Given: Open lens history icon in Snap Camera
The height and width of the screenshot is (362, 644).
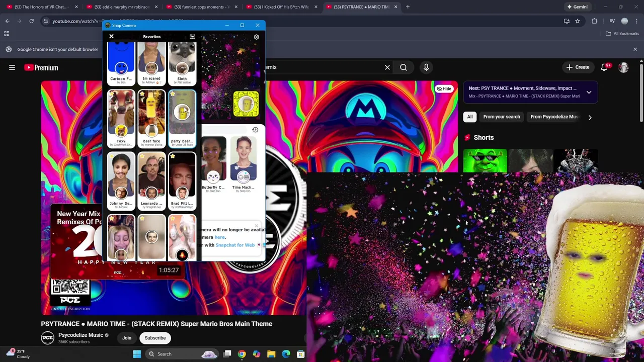Looking at the screenshot, I should click(x=255, y=130).
